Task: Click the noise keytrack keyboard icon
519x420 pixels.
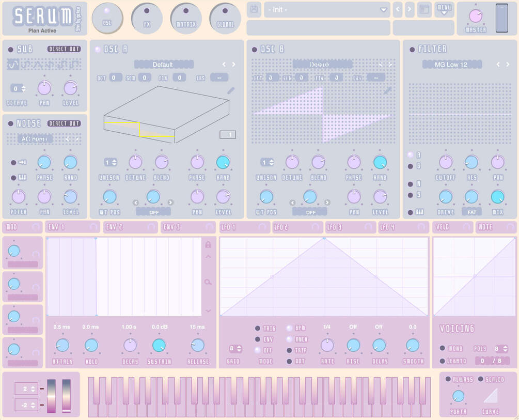Action: pyautogui.click(x=22, y=178)
